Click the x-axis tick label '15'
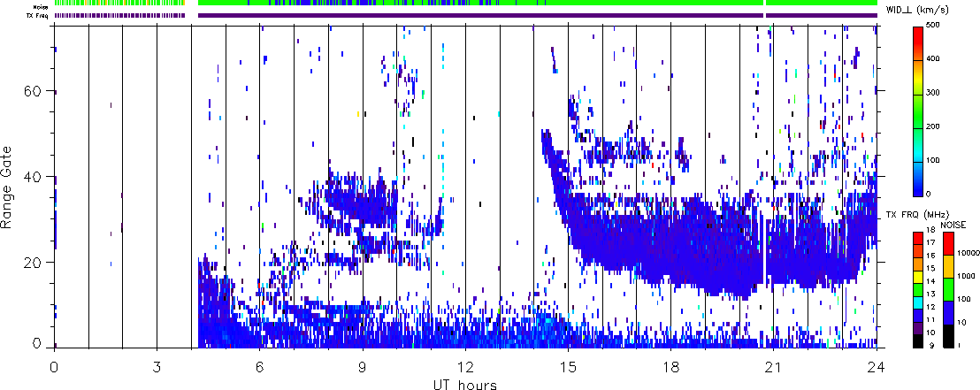This screenshot has width=980, height=390. (x=568, y=366)
